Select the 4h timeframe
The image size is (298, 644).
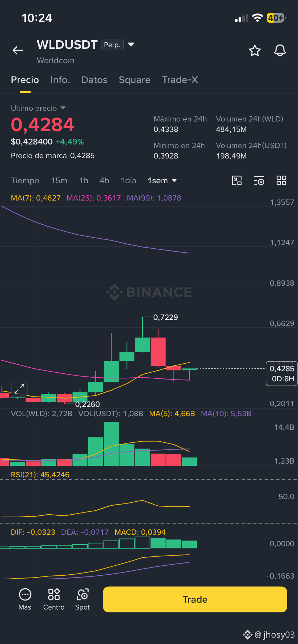104,180
